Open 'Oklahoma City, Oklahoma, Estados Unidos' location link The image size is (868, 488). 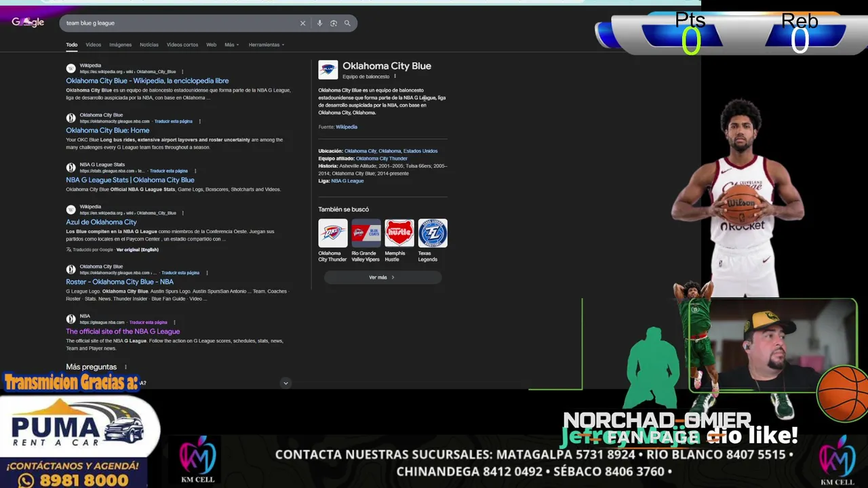391,151
